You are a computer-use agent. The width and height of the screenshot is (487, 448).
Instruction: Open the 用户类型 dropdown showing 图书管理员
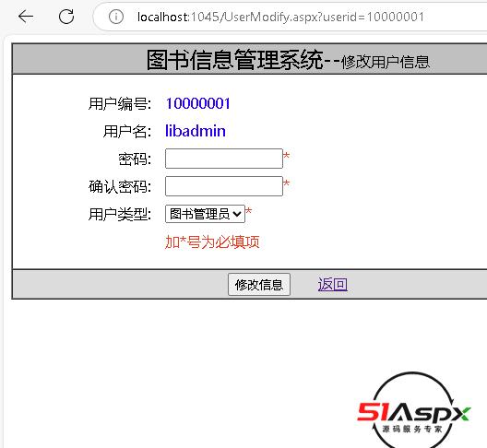(205, 214)
